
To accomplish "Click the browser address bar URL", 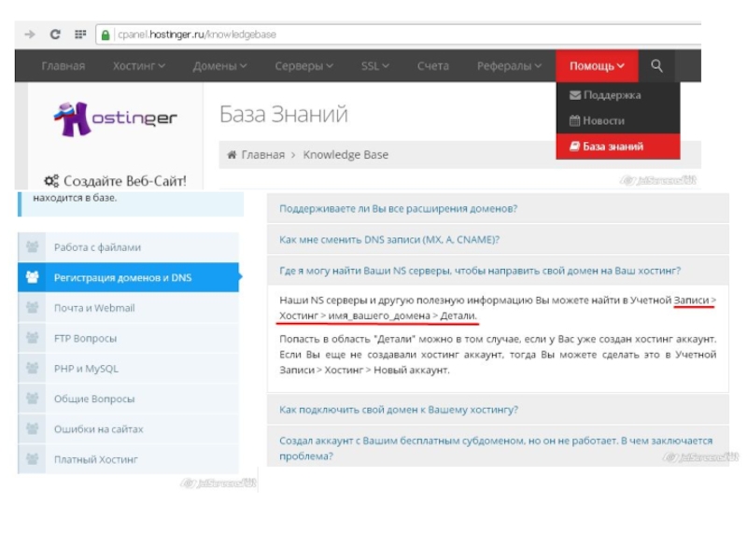I will [196, 35].
